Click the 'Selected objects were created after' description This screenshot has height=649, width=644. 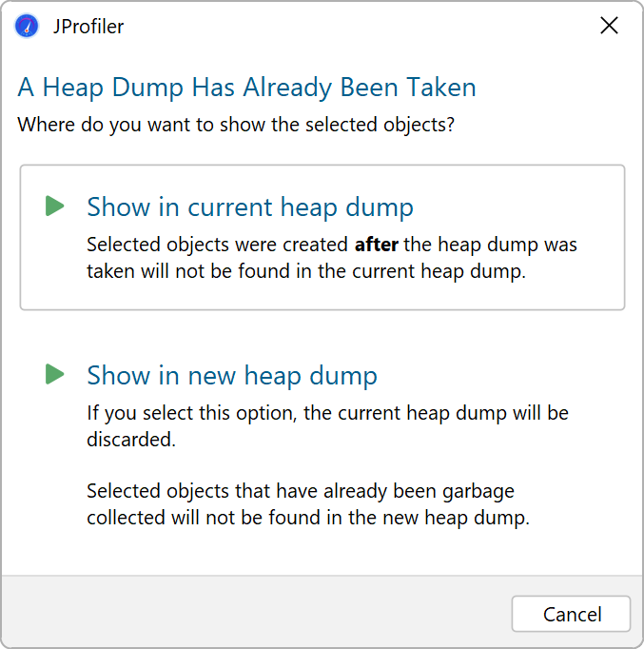(x=332, y=258)
